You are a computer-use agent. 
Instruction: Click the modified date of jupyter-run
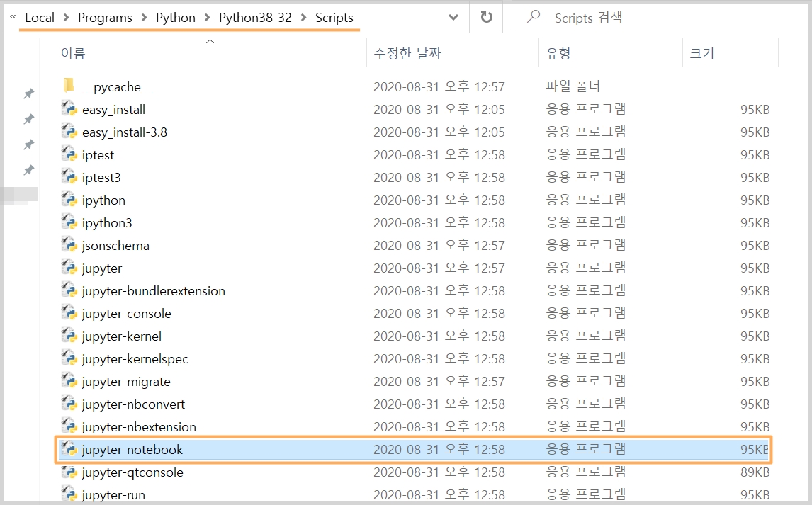pos(439,494)
